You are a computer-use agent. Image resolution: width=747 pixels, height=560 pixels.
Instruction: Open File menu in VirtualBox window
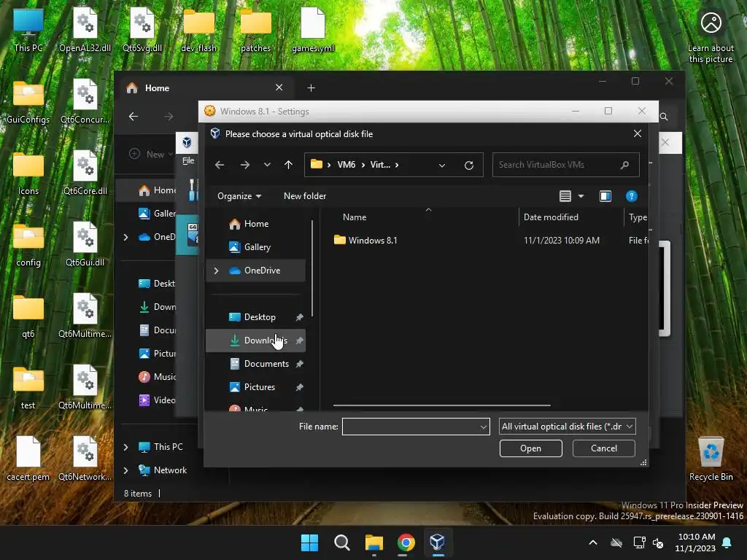(x=188, y=161)
